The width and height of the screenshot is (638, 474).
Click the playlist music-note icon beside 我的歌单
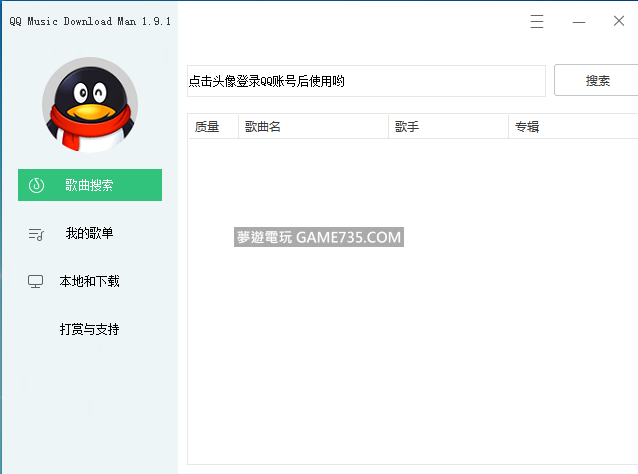(x=36, y=234)
